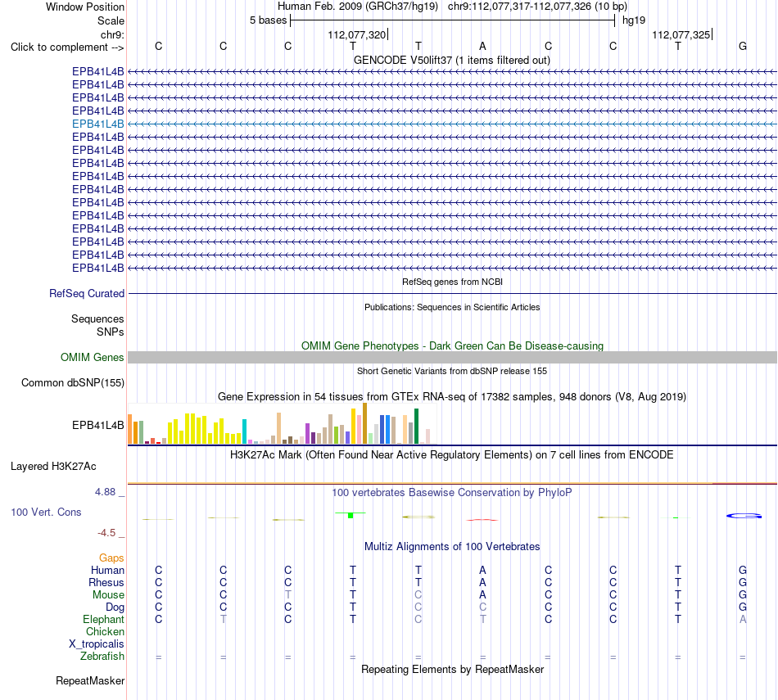Click the blue G logo in the PhyloP track
Viewport: 778px width, 700px height.
[x=744, y=516]
